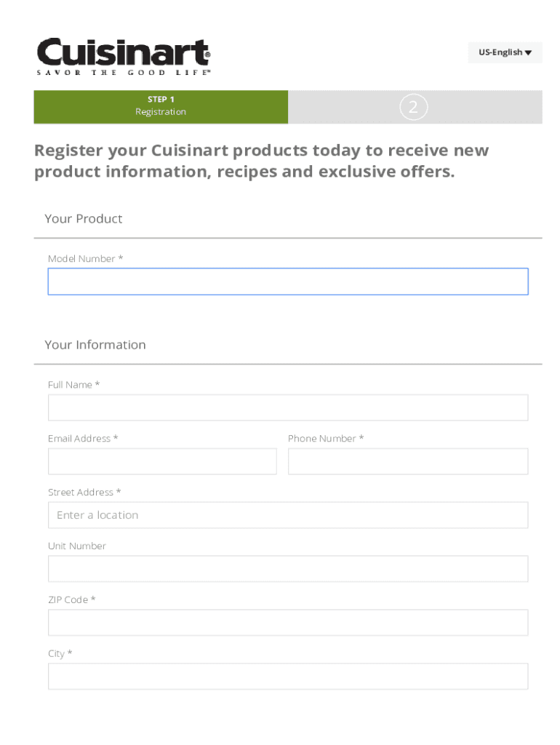Viewport: 560px width, 745px height.
Task: Click the step 2 circle indicator
Action: pyautogui.click(x=413, y=108)
